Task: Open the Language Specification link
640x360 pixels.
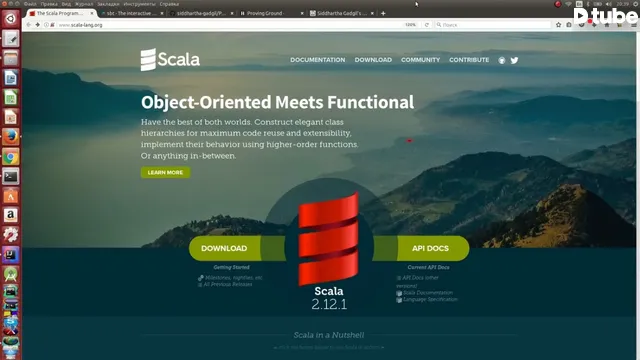Action: pos(430,300)
